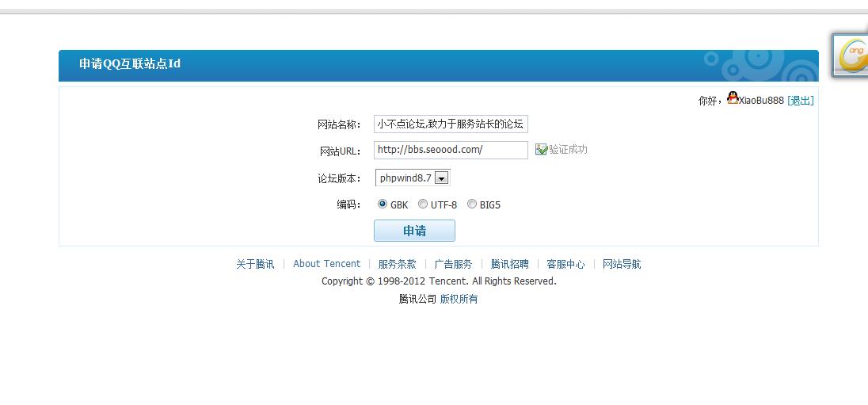Click the Copyright 1998-2012 Tencent text
The width and height of the screenshot is (868, 405).
coord(439,281)
